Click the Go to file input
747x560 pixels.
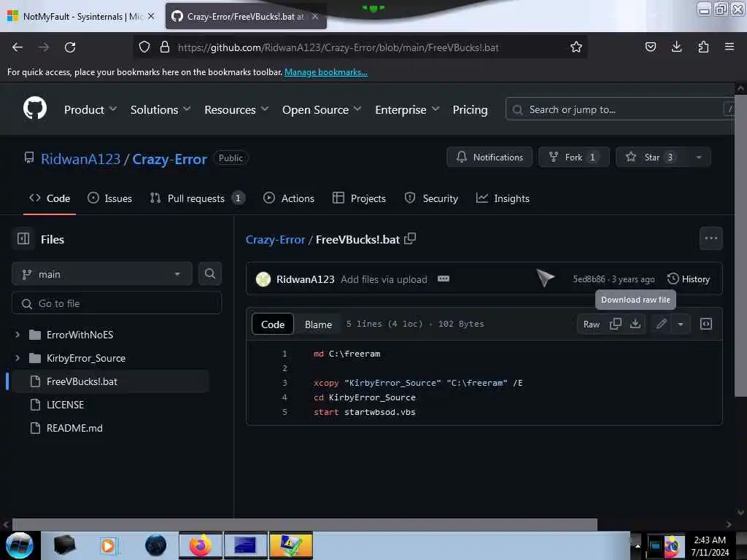click(x=117, y=303)
